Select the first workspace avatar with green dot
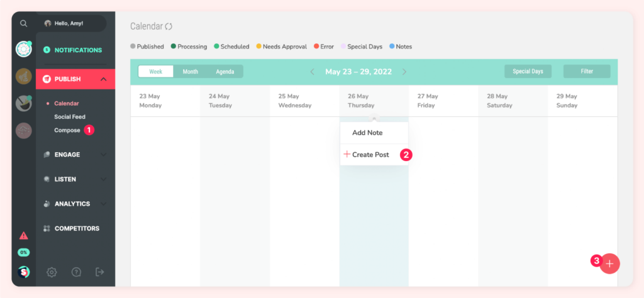Screen dimensions: 644x298 click(24, 49)
